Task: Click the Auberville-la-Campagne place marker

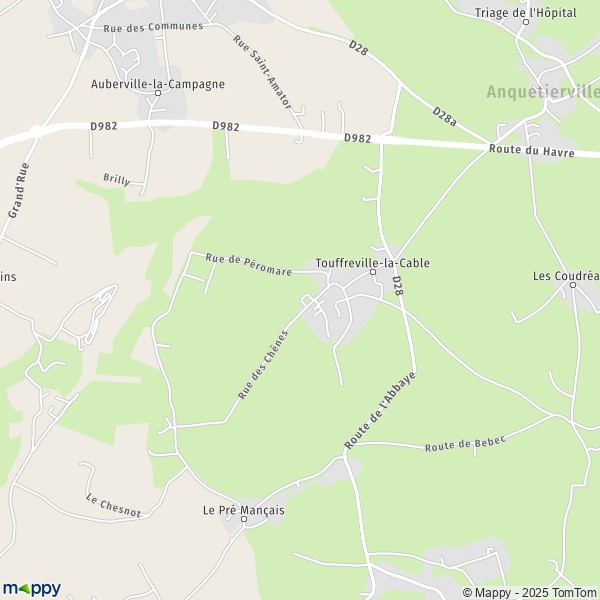Action: pyautogui.click(x=158, y=93)
